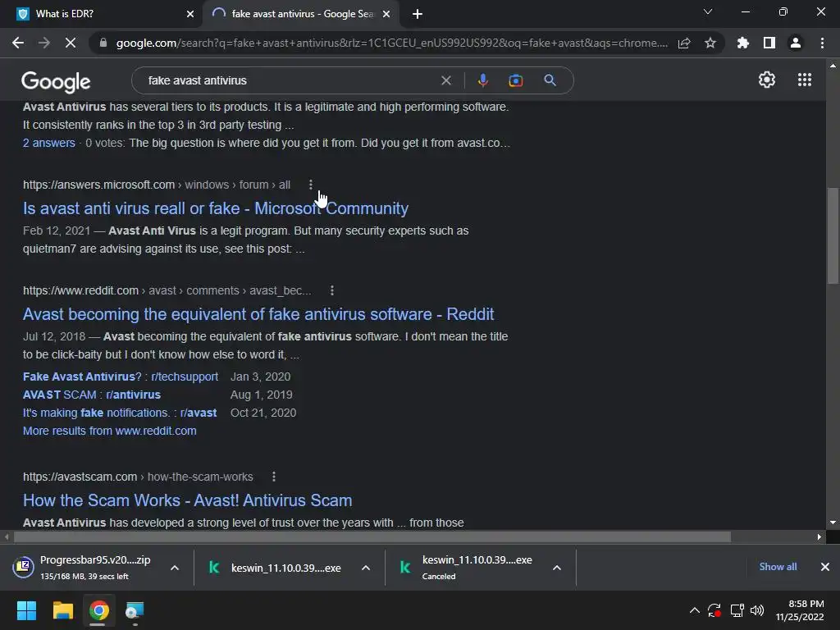840x630 pixels.
Task: Toggle the Chrome side panel
Action: [769, 43]
